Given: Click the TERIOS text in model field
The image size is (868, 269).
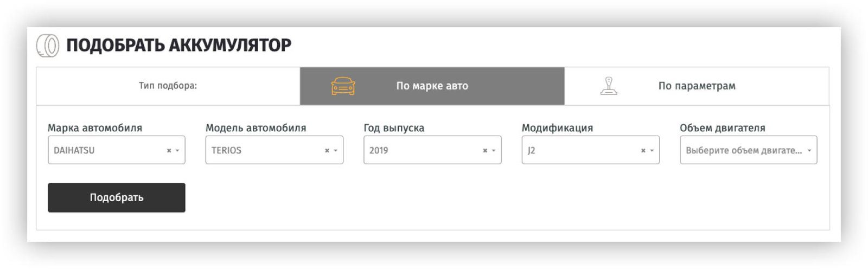Looking at the screenshot, I should coord(226,151).
